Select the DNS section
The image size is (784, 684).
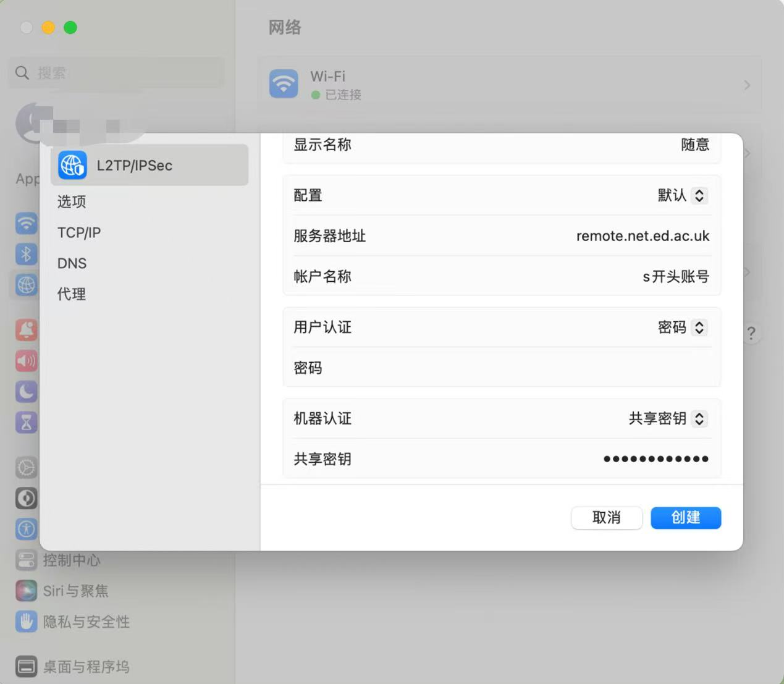click(x=72, y=264)
